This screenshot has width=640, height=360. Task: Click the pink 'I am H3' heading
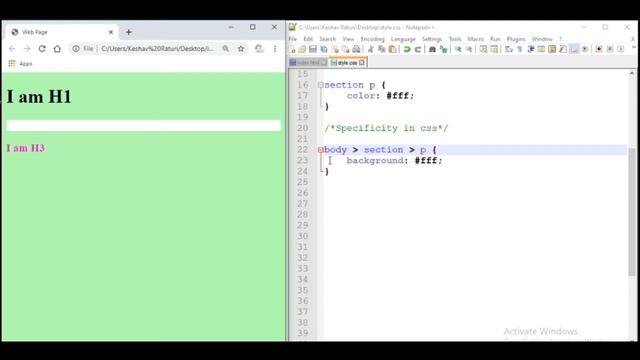pyautogui.click(x=26, y=148)
